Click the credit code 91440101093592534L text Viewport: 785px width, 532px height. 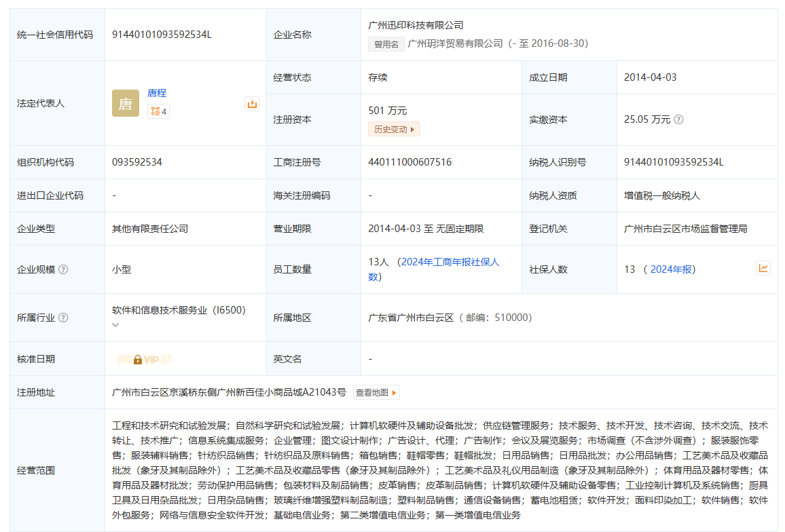162,35
